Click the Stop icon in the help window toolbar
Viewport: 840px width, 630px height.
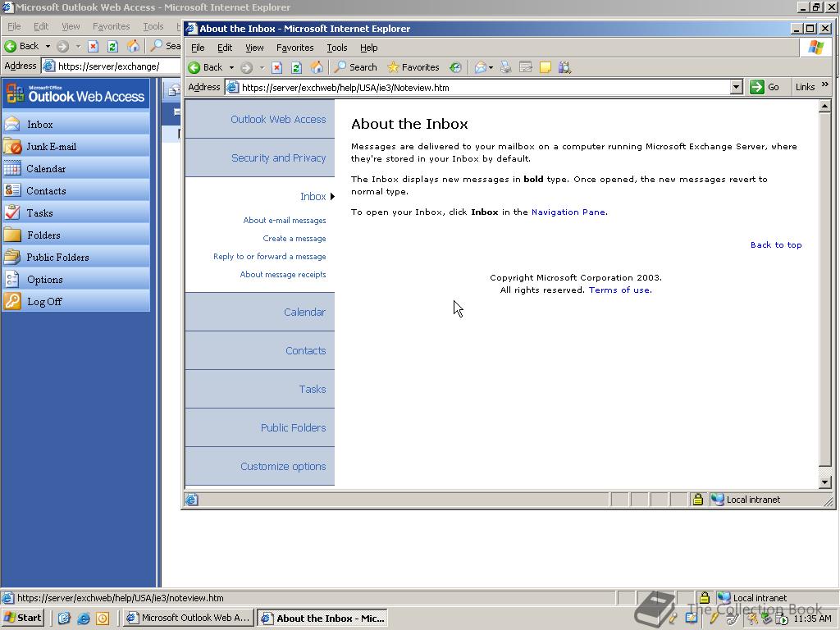[277, 67]
